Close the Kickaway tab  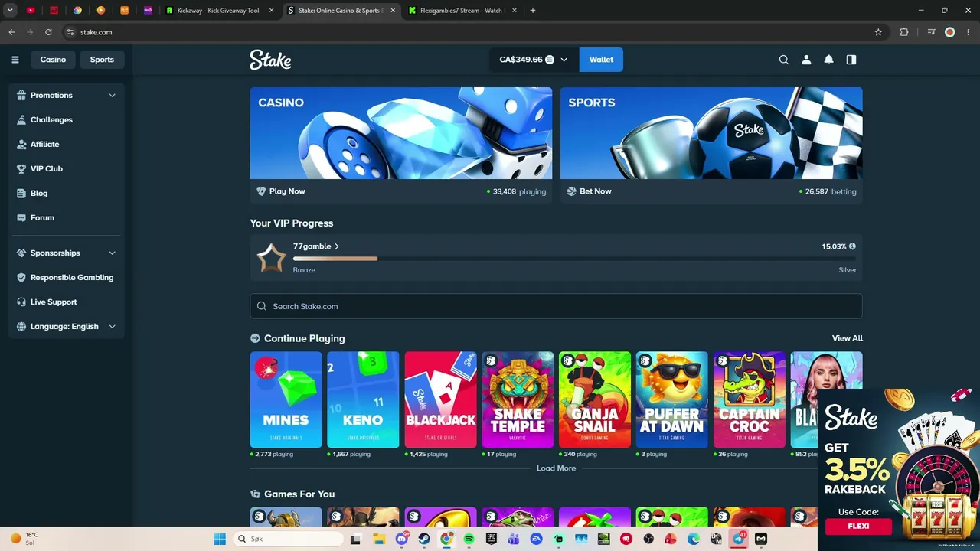[271, 11]
